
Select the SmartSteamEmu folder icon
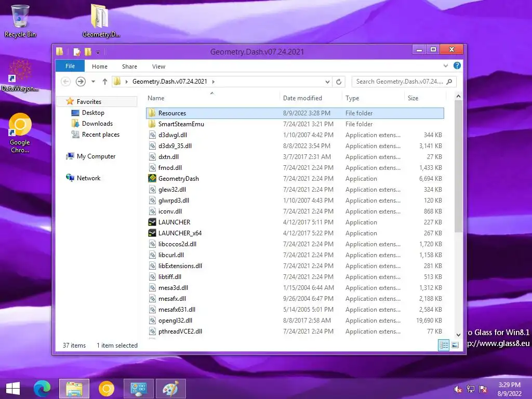(x=152, y=124)
